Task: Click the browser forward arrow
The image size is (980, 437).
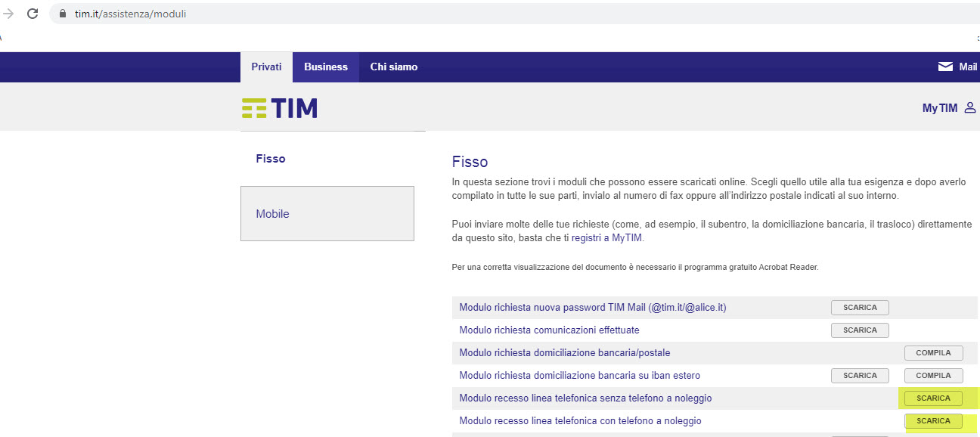Action: [x=8, y=14]
